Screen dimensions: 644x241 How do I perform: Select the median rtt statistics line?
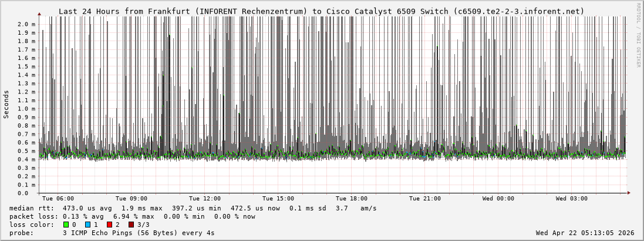pos(193,208)
